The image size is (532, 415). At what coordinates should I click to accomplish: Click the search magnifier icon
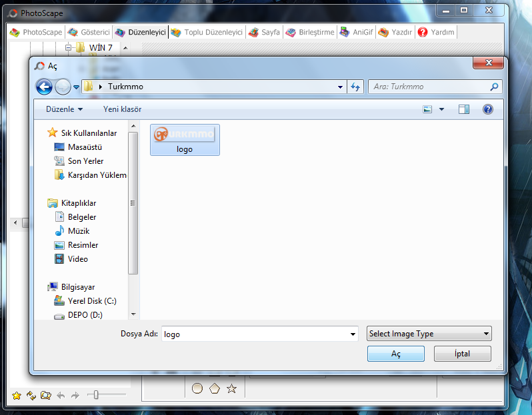[495, 87]
